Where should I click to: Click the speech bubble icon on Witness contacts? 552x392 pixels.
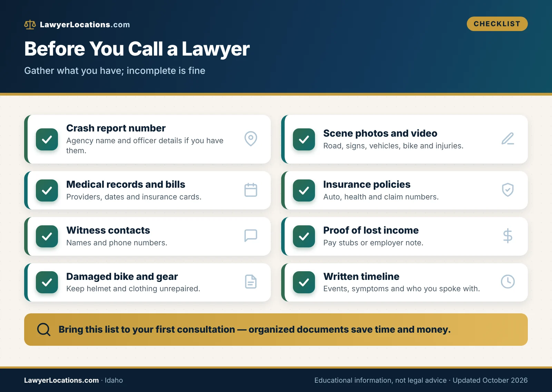point(251,236)
